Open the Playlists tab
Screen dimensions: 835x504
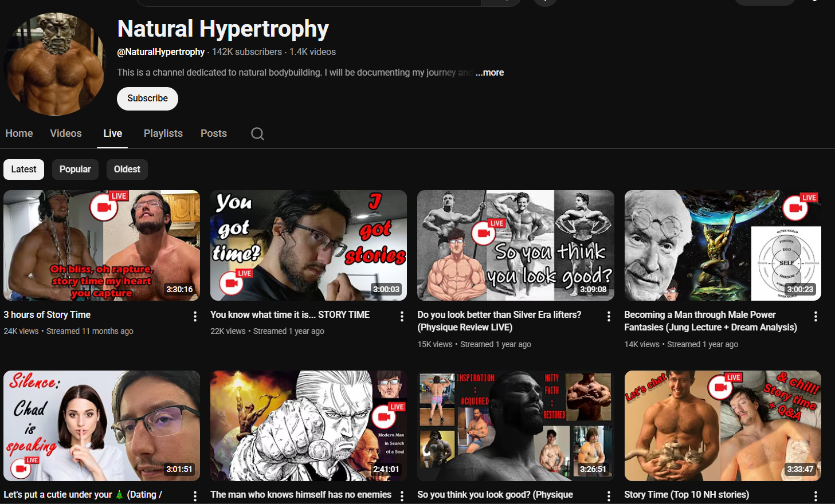point(163,133)
